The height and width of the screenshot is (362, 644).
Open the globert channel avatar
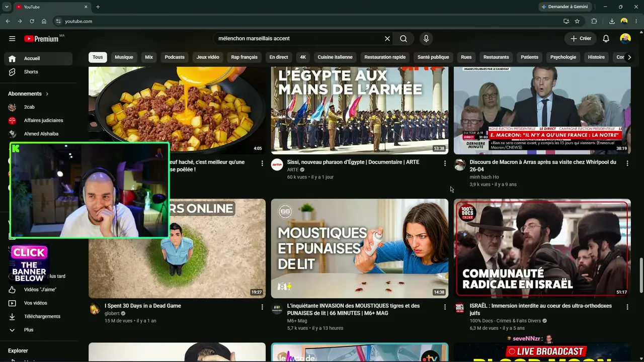pos(95,309)
